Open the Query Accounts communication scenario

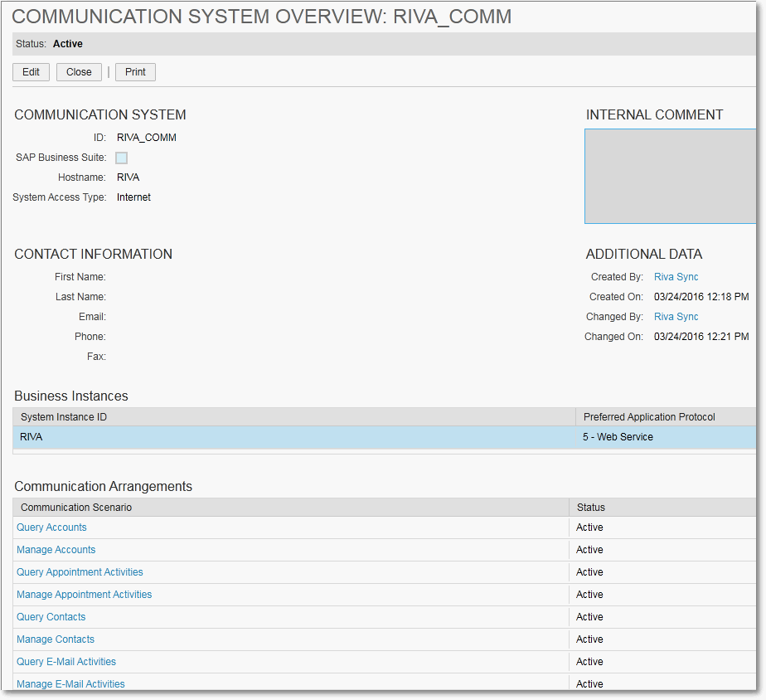(51, 527)
